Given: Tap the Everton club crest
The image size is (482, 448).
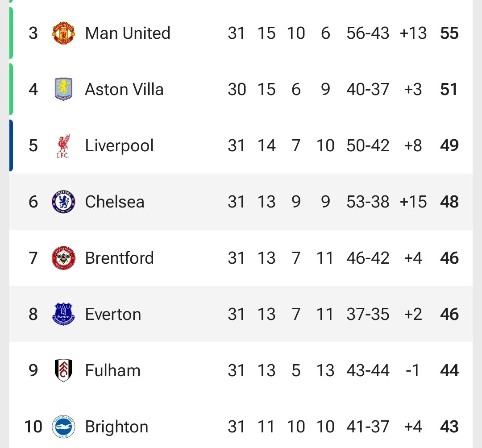Looking at the screenshot, I should tap(63, 314).
